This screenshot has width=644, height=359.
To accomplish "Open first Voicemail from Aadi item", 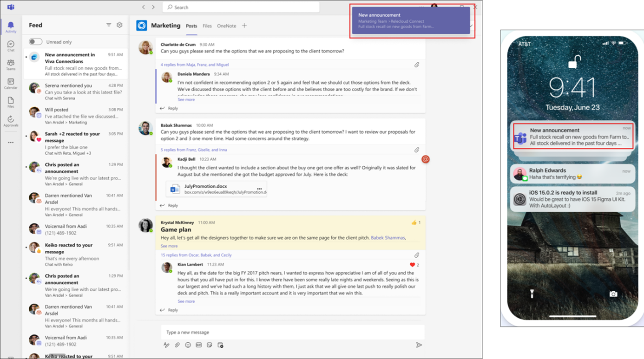I will pos(76,229).
